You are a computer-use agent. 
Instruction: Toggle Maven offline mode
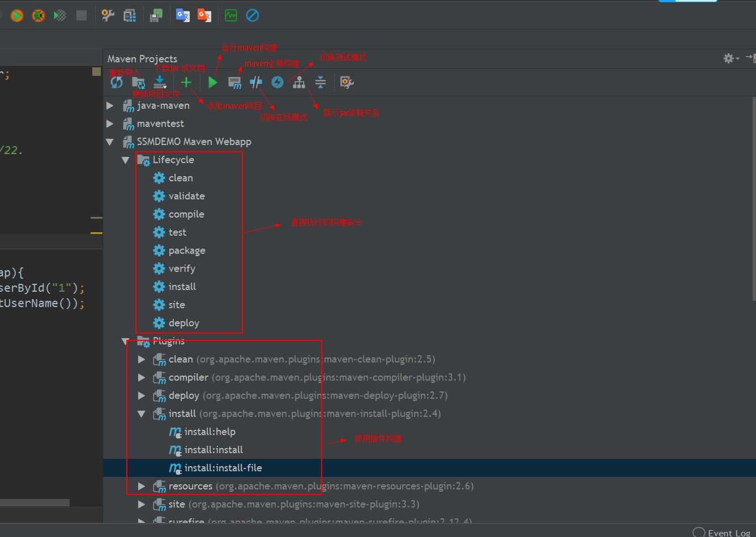click(256, 83)
